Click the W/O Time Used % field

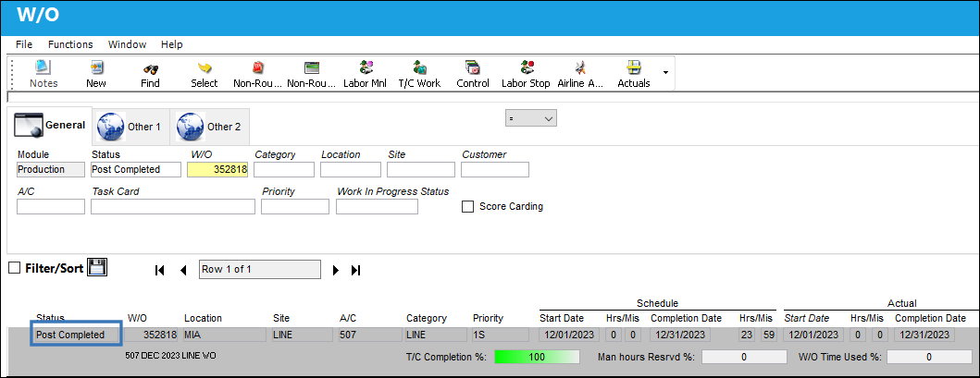[929, 357]
